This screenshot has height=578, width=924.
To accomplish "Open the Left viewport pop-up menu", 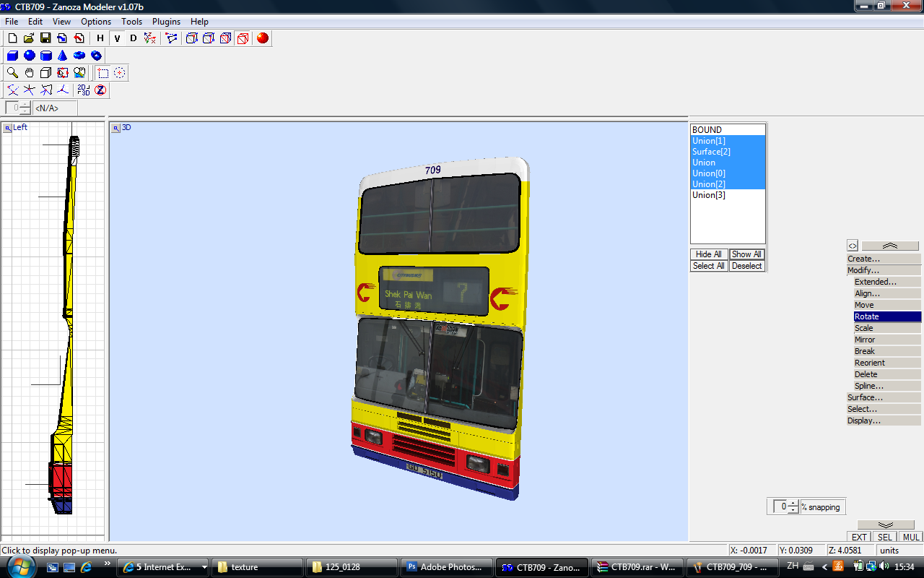I will (7, 128).
